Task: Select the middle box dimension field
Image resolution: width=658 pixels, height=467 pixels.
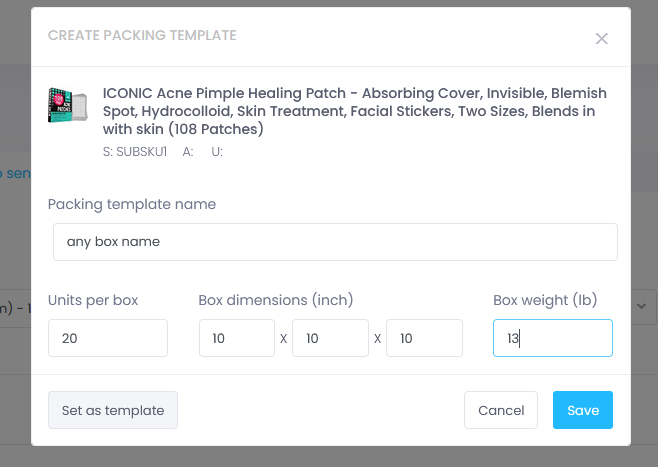Action: (x=330, y=338)
